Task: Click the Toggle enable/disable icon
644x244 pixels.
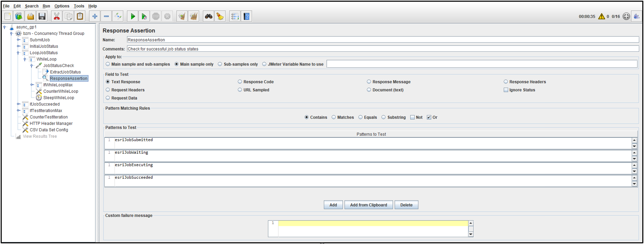Action: pyautogui.click(x=118, y=16)
